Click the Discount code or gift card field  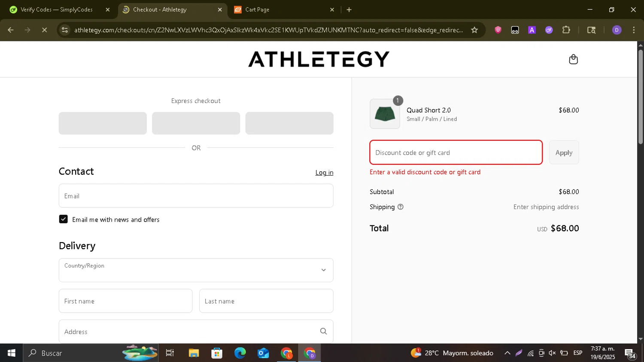pos(456,152)
